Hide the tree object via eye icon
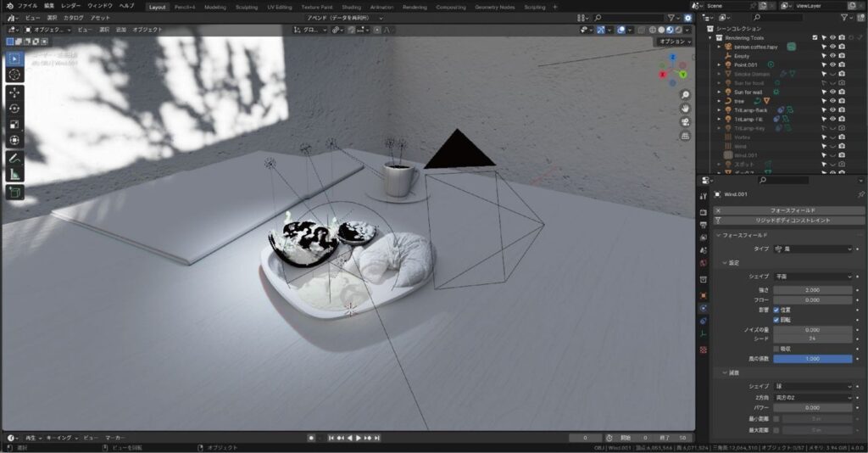 [x=832, y=101]
